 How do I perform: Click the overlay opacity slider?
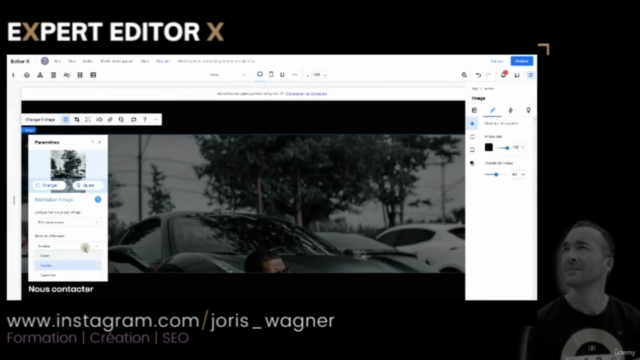[503, 148]
